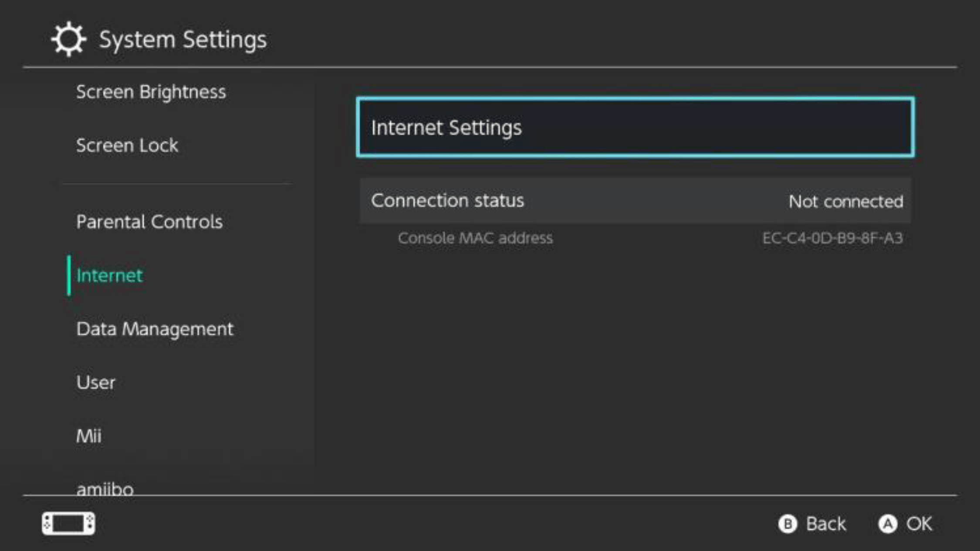Tap the Back label

[826, 524]
